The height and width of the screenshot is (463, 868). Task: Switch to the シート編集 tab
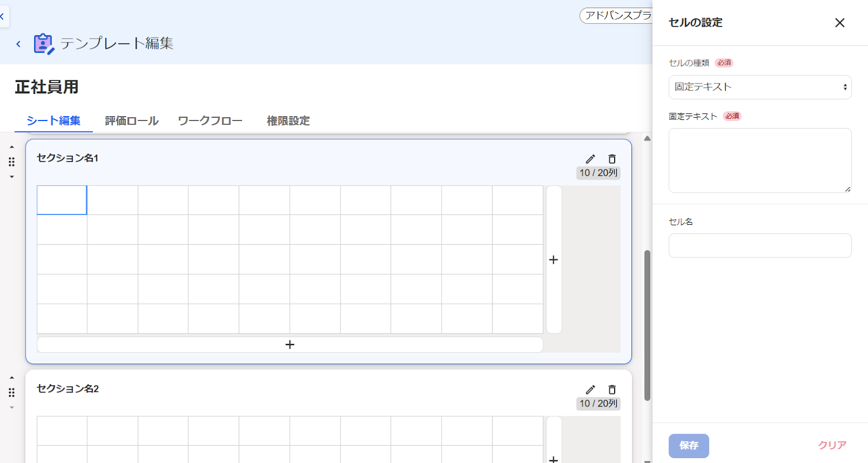click(x=53, y=120)
